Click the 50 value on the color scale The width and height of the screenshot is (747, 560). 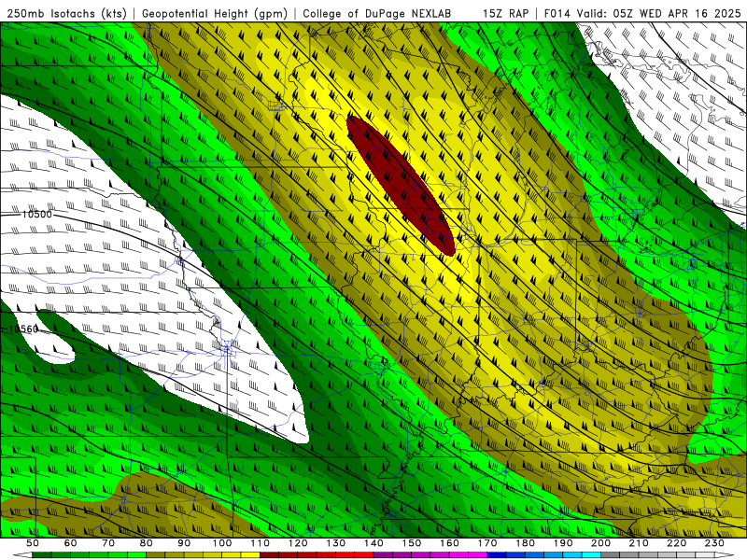point(33,543)
